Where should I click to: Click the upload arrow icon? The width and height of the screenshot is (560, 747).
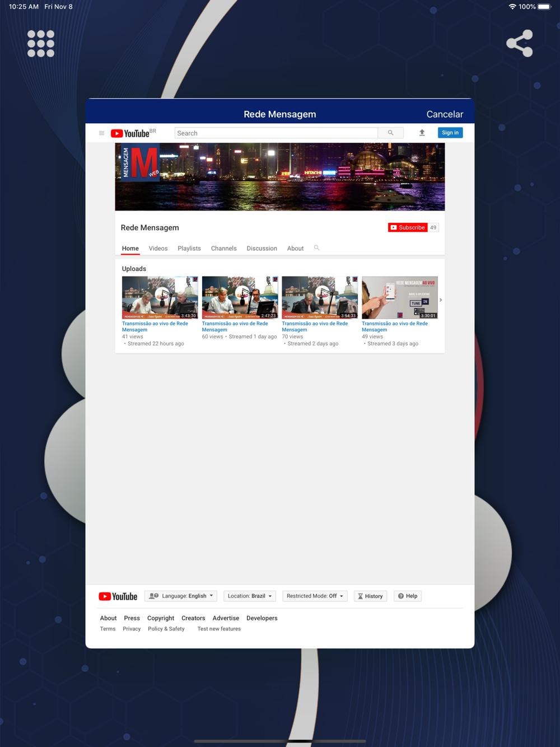(422, 133)
